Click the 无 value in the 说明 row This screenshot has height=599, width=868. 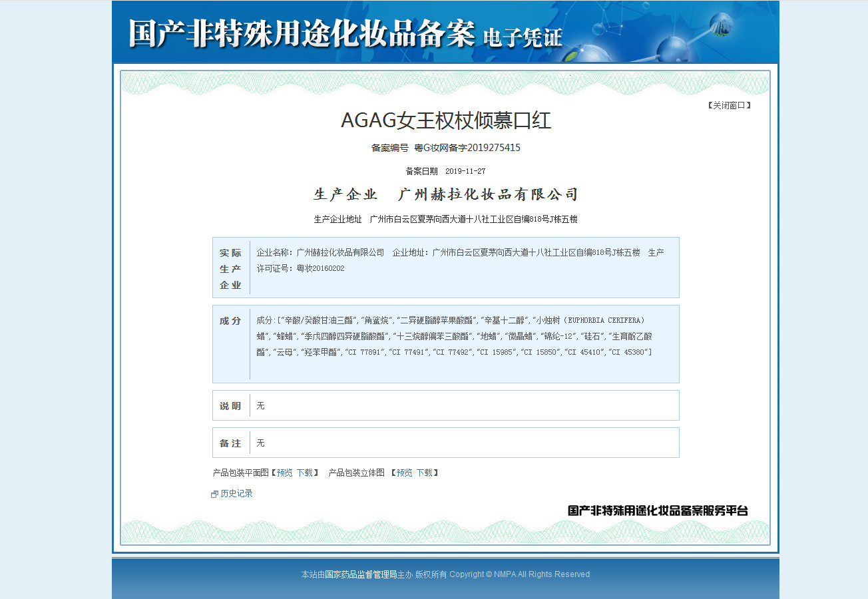pos(261,406)
